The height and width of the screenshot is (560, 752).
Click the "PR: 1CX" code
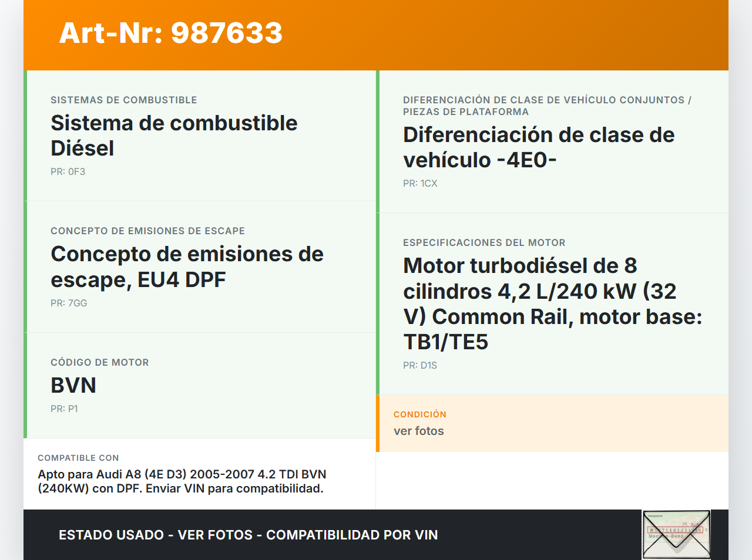point(420,183)
